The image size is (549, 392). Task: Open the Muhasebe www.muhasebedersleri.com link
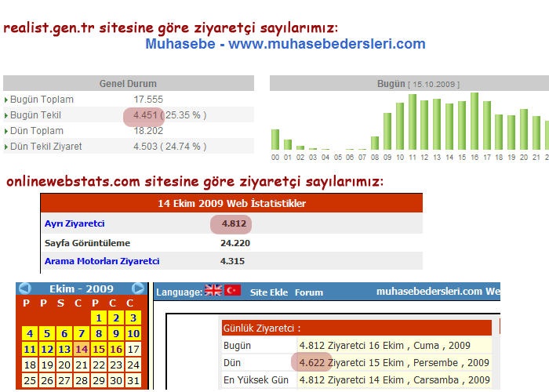point(285,44)
